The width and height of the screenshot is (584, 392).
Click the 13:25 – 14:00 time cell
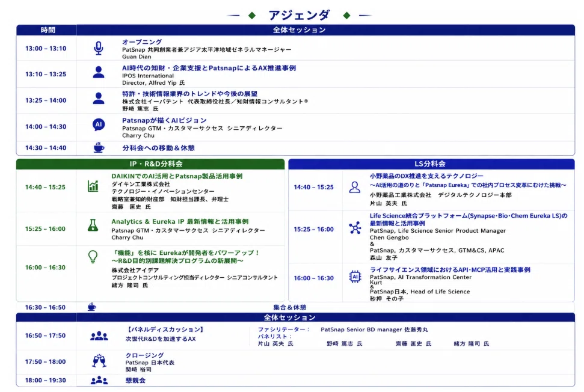pos(46,100)
